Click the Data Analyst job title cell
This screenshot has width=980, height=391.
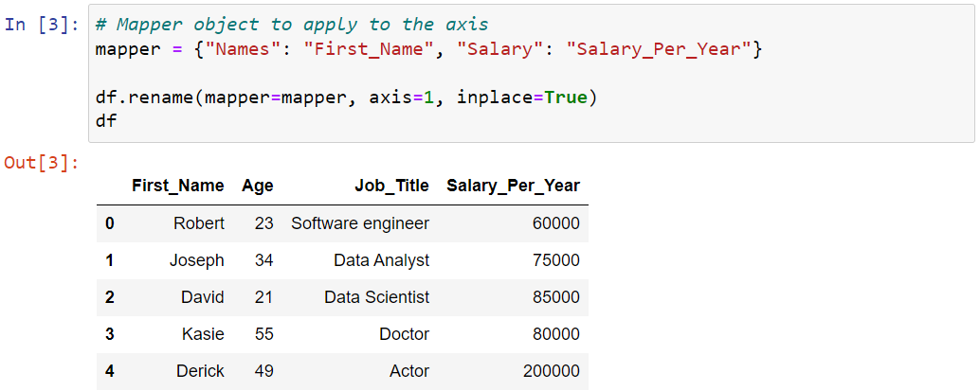click(x=381, y=259)
